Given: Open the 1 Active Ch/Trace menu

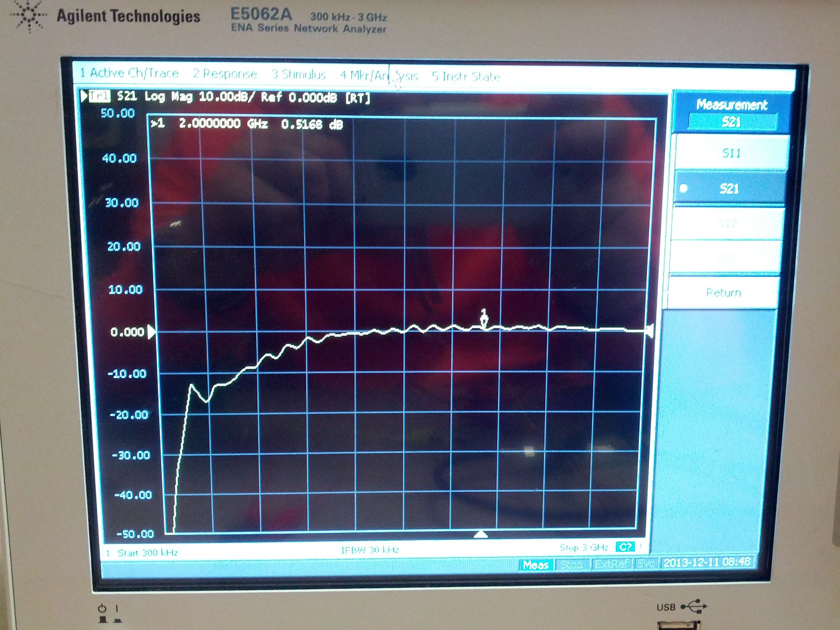Looking at the screenshot, I should tap(129, 73).
